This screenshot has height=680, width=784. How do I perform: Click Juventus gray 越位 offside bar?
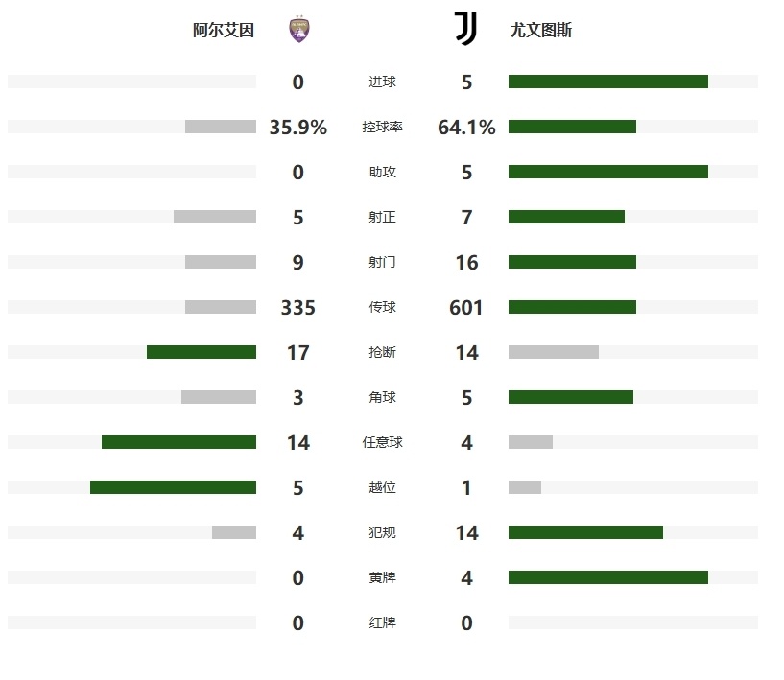tap(525, 487)
